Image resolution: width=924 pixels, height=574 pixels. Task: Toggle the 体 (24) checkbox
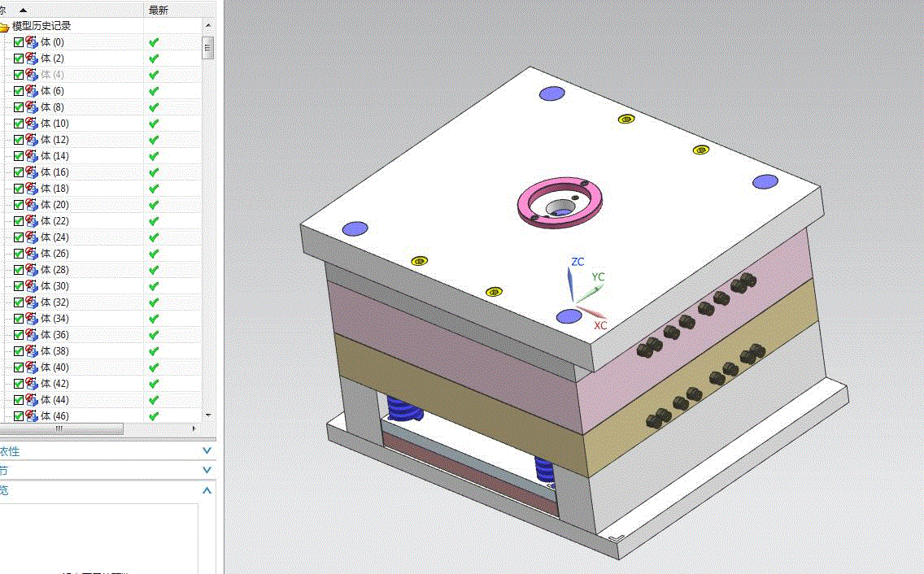18,237
